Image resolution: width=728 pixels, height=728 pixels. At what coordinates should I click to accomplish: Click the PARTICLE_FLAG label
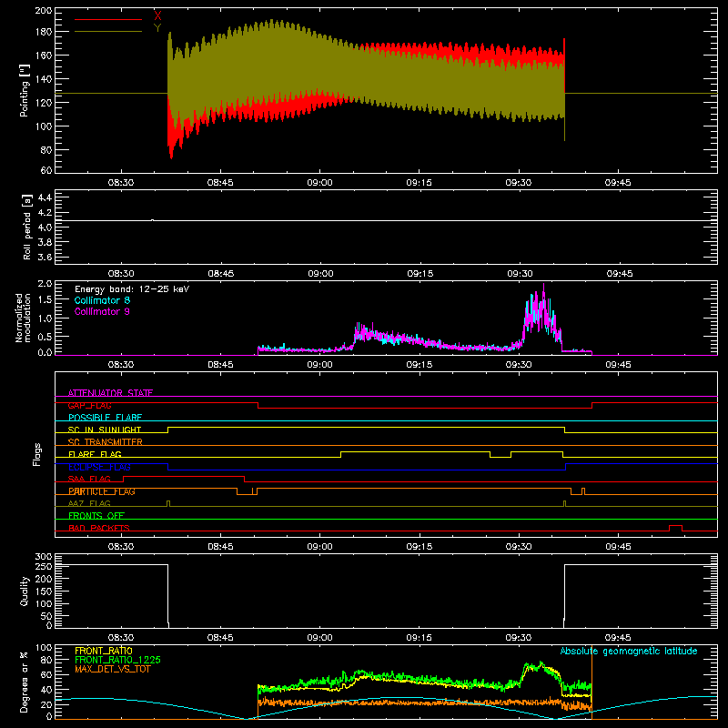[102, 491]
